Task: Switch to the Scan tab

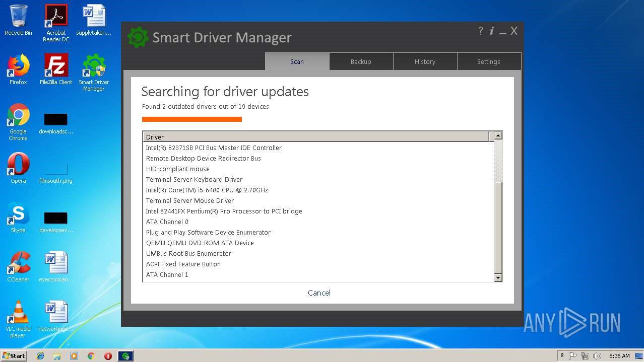Action: pos(297,61)
